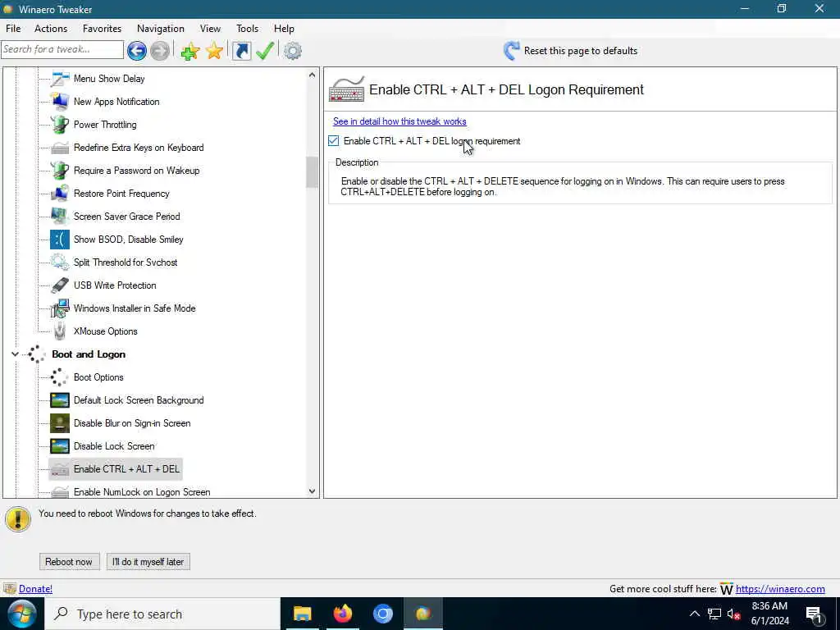Click the Restore Point Frequency icon

[59, 194]
